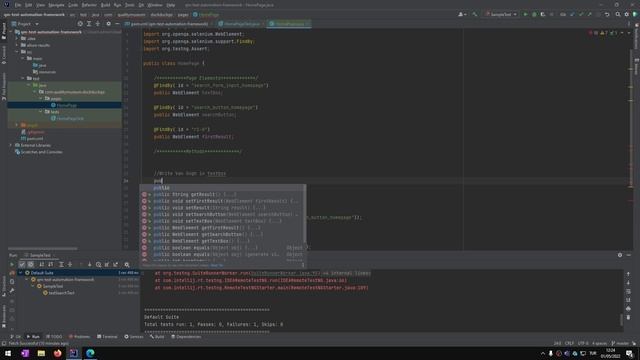The height and width of the screenshot is (360, 640).
Task: Switch to HomePageTest.java editor tab
Action: pyautogui.click(x=242, y=24)
